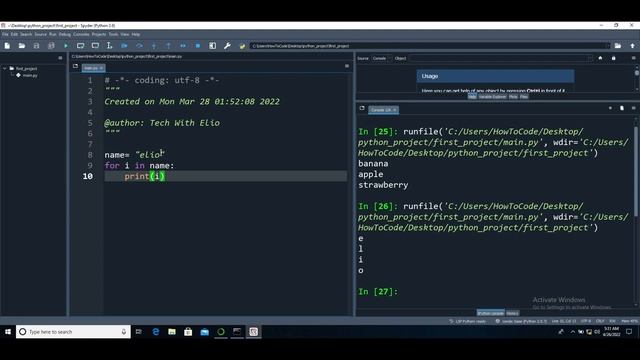Click the taskbar search box

(73, 332)
